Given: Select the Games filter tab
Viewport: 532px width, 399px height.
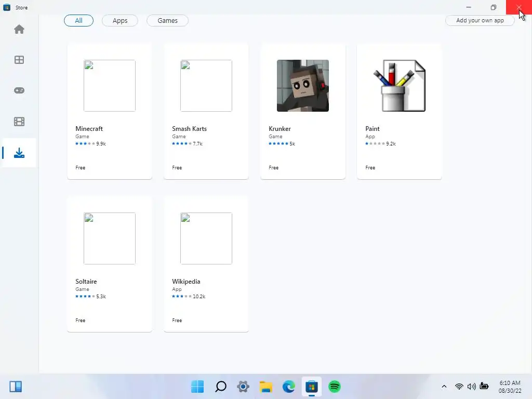Looking at the screenshot, I should tap(167, 21).
